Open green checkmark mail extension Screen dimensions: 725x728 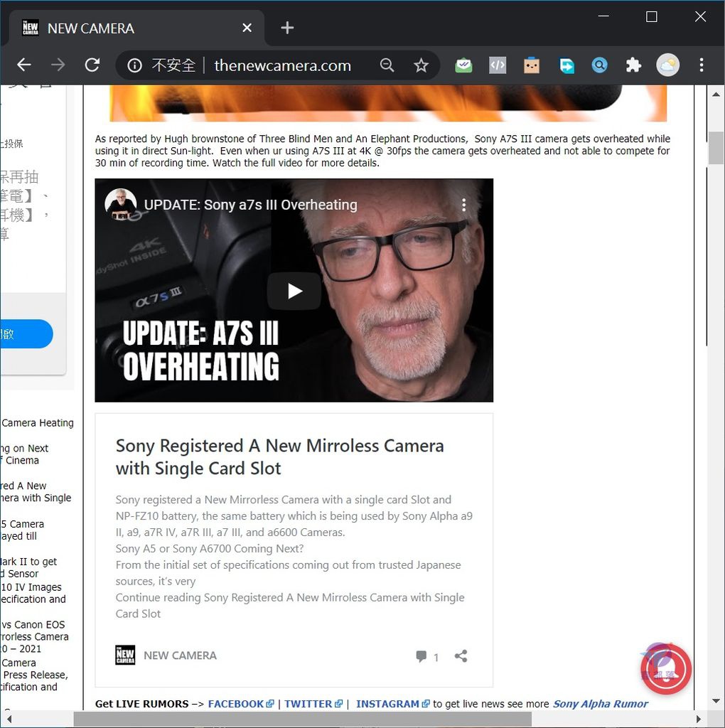(463, 65)
